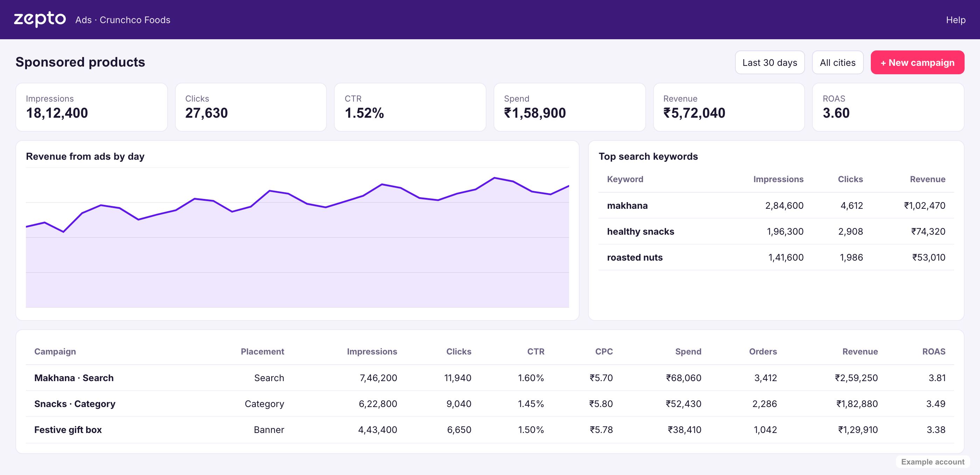Sort keywords by the Keyword column header
This screenshot has width=980, height=475.
[x=625, y=179]
